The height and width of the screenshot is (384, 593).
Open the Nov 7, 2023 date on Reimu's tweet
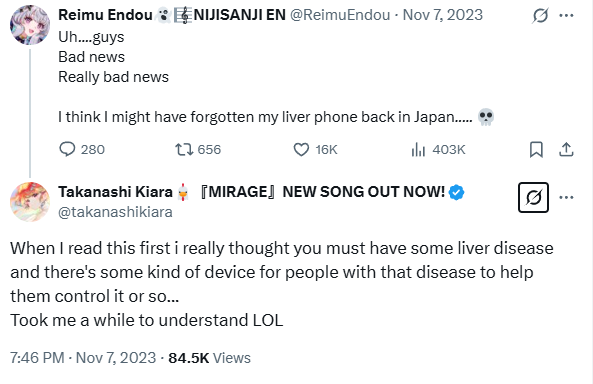tap(442, 15)
